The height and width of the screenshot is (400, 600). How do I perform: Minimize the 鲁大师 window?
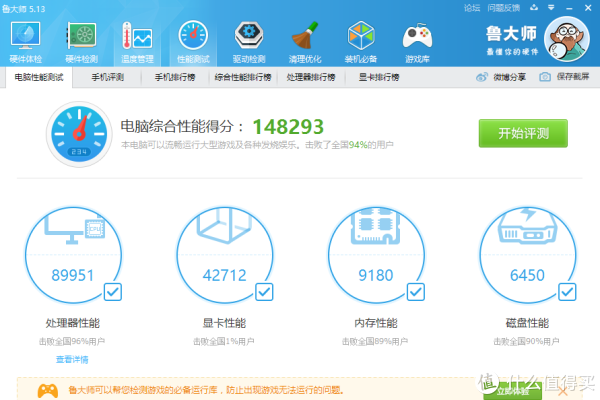569,8
